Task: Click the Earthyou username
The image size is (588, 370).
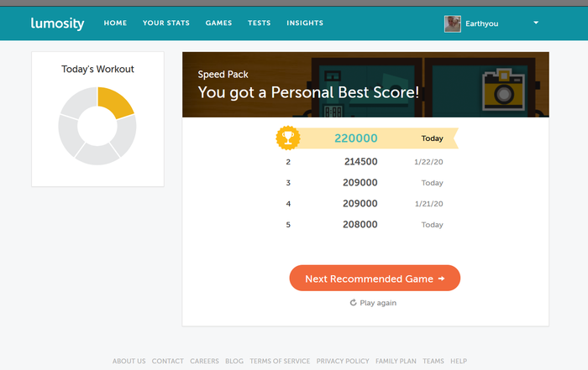Action: coord(482,23)
